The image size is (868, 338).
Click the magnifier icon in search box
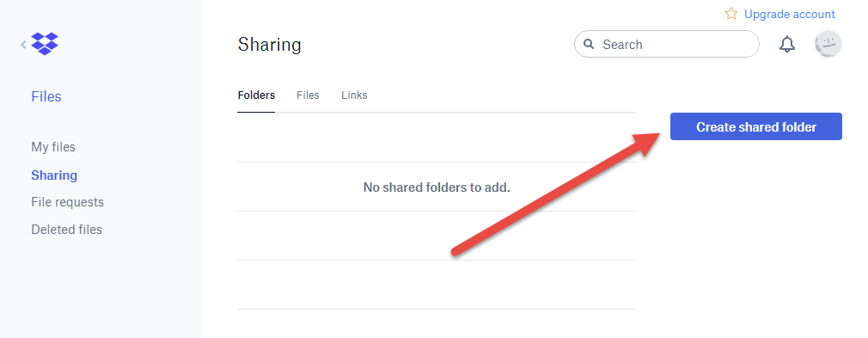pos(589,45)
